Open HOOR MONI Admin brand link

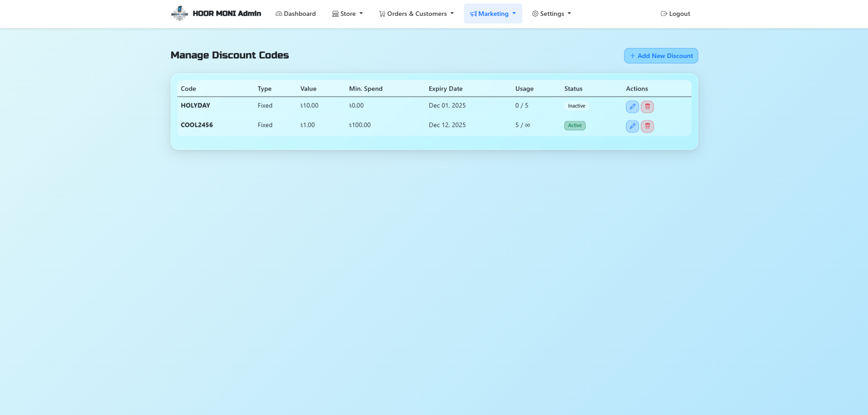pyautogui.click(x=216, y=14)
